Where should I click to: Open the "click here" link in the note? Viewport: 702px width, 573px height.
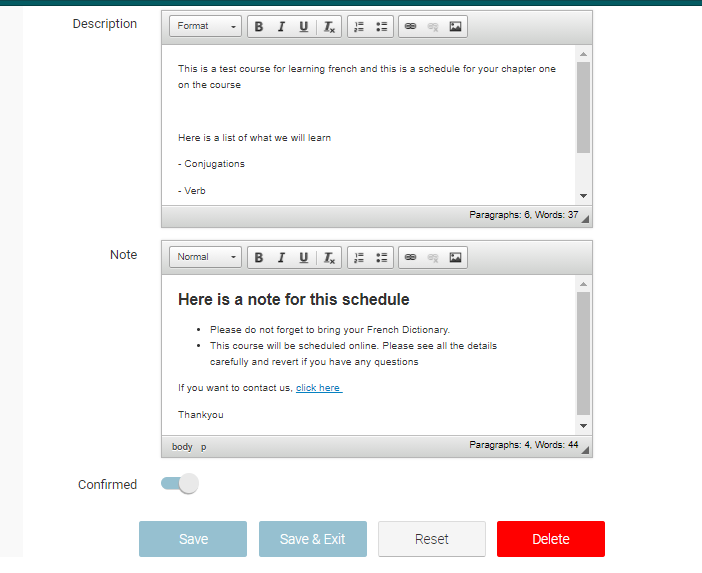pos(318,388)
